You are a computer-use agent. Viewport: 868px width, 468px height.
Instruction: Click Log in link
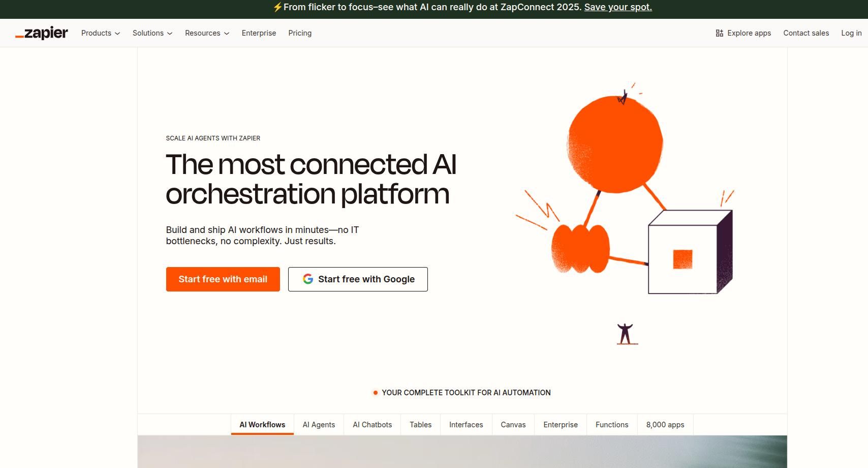[851, 33]
